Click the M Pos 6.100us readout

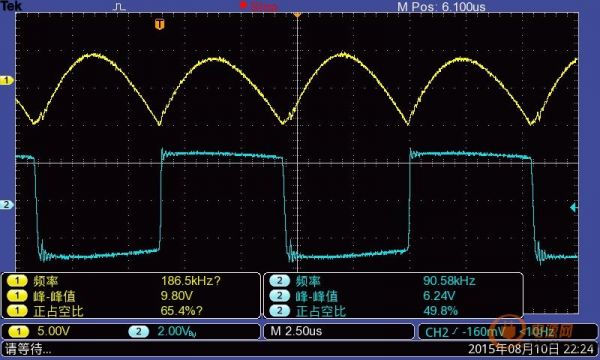click(x=441, y=7)
